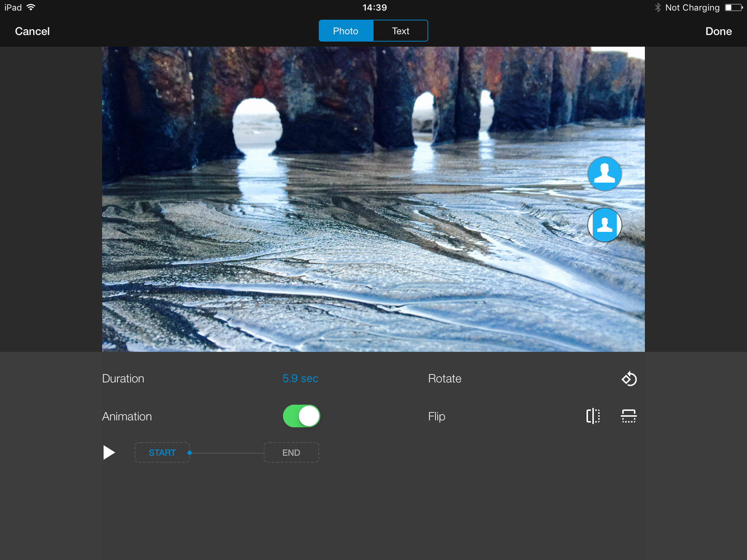Tap the round face-focus icon on the photo

pyautogui.click(x=604, y=174)
